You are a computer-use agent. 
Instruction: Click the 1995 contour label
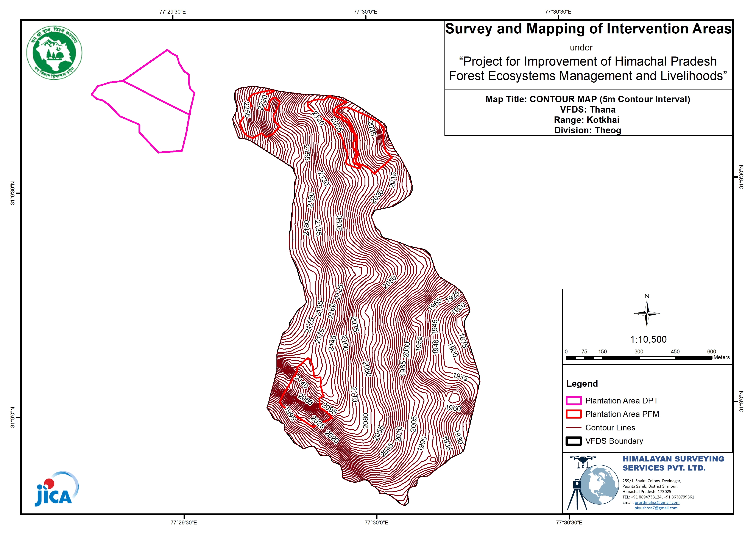(x=290, y=414)
